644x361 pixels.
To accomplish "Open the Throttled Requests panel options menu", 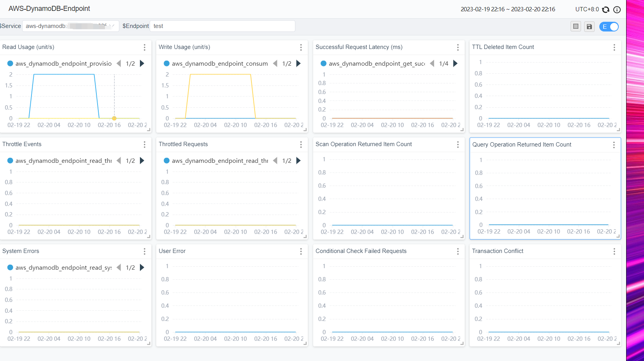I will click(x=301, y=145).
